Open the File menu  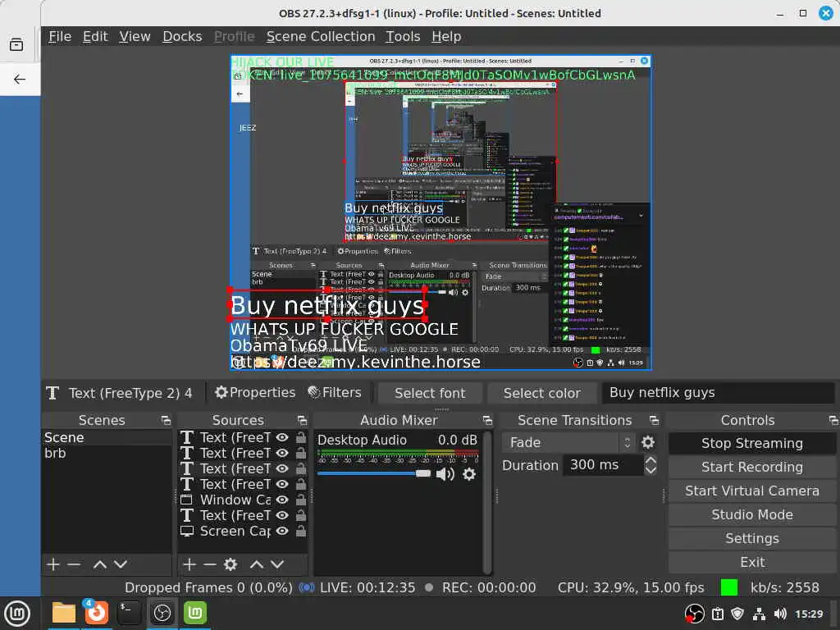59,36
